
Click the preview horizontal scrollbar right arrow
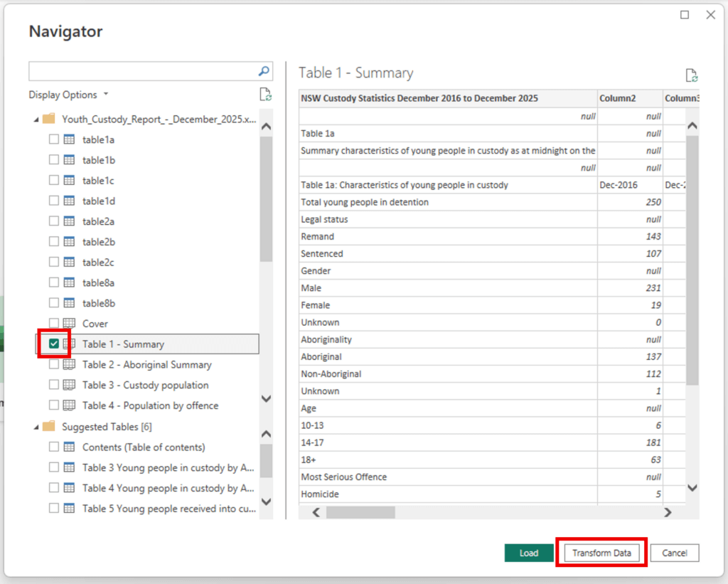click(668, 512)
